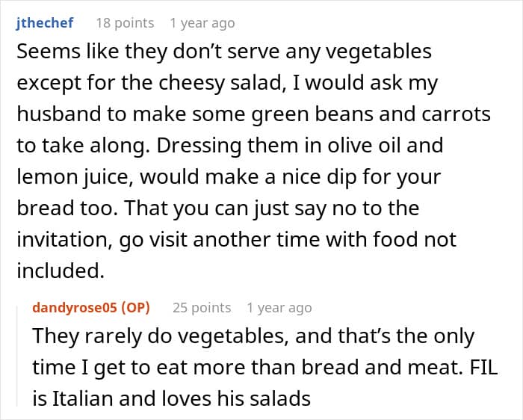Click jthechef's comment '1 year ago' timestamp
This screenshot has width=523, height=420.
pyautogui.click(x=202, y=23)
